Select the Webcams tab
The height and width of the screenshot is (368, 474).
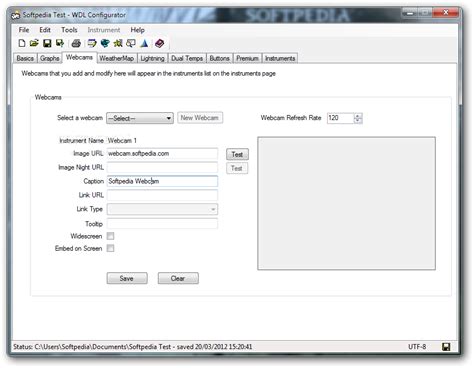click(x=79, y=57)
